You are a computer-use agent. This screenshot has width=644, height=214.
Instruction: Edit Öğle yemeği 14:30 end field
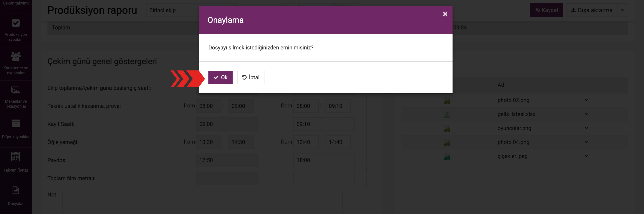241,142
